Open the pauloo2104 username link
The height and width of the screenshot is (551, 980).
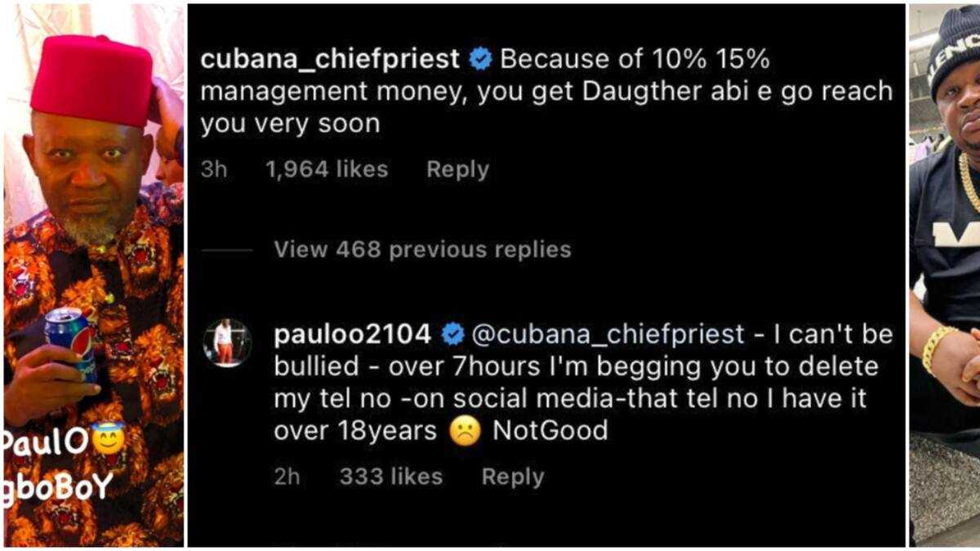click(x=352, y=334)
